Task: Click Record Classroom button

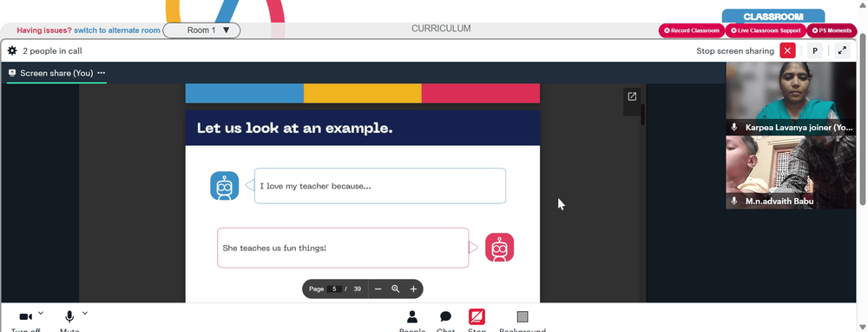Action: [692, 30]
